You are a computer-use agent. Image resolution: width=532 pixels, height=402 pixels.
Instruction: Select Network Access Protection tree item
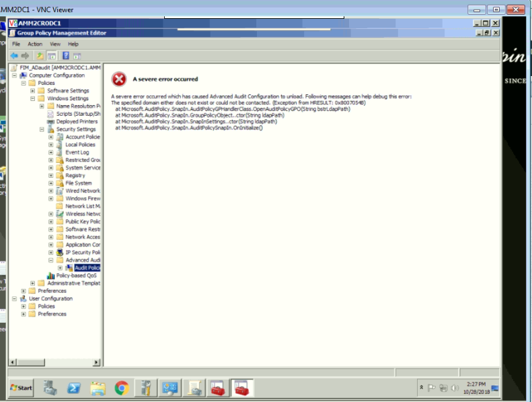tap(83, 237)
